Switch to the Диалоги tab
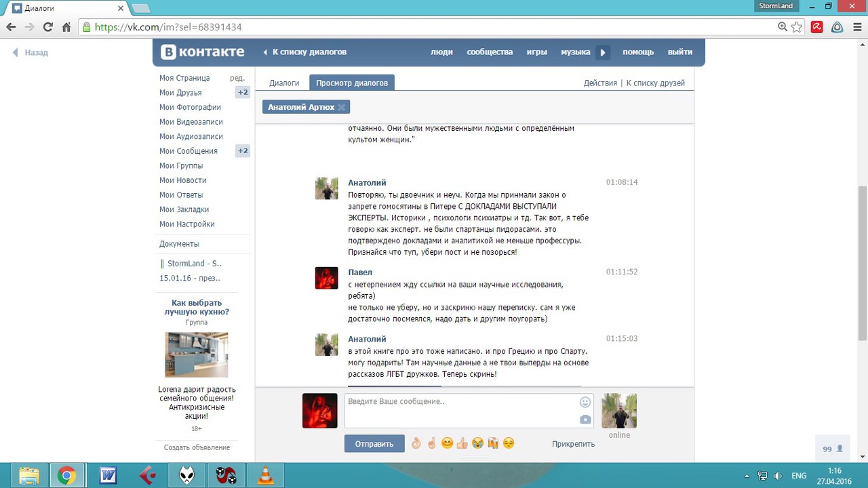The image size is (868, 488). coord(284,83)
